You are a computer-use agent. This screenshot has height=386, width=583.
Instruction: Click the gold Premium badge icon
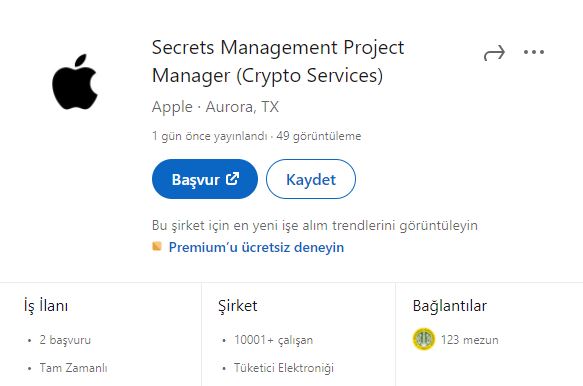click(157, 246)
